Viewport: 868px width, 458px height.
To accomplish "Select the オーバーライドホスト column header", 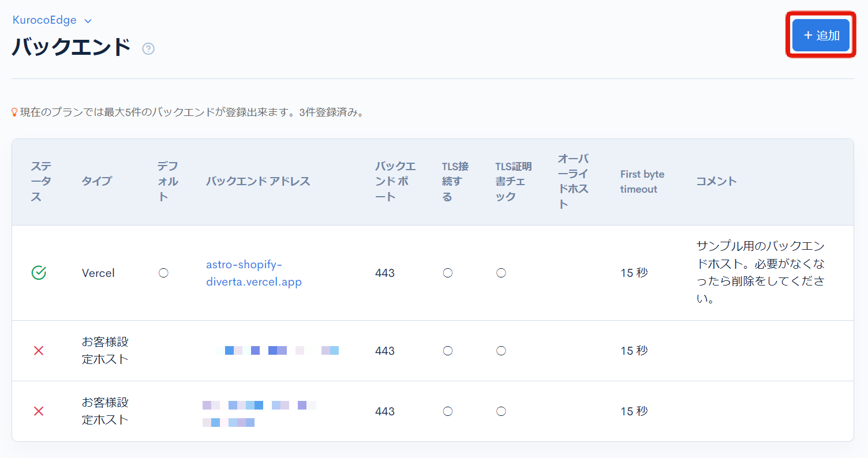I will (573, 182).
